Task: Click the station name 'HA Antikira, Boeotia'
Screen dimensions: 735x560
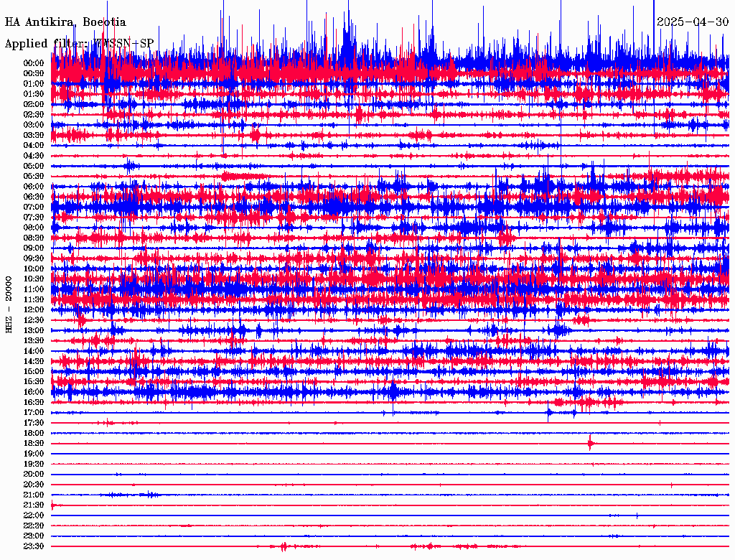Action: click(x=65, y=22)
